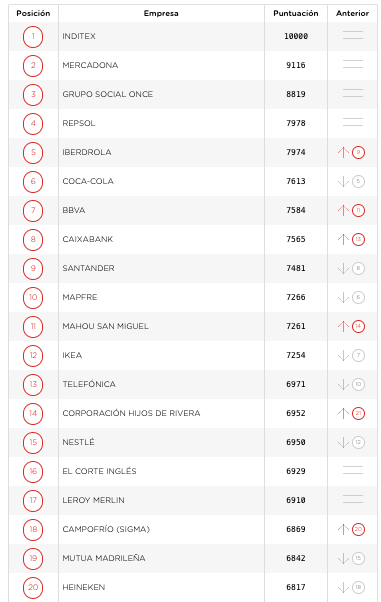Click the company name MAHOU SAN MIGUEL
This screenshot has height=602, width=381.
105,326
